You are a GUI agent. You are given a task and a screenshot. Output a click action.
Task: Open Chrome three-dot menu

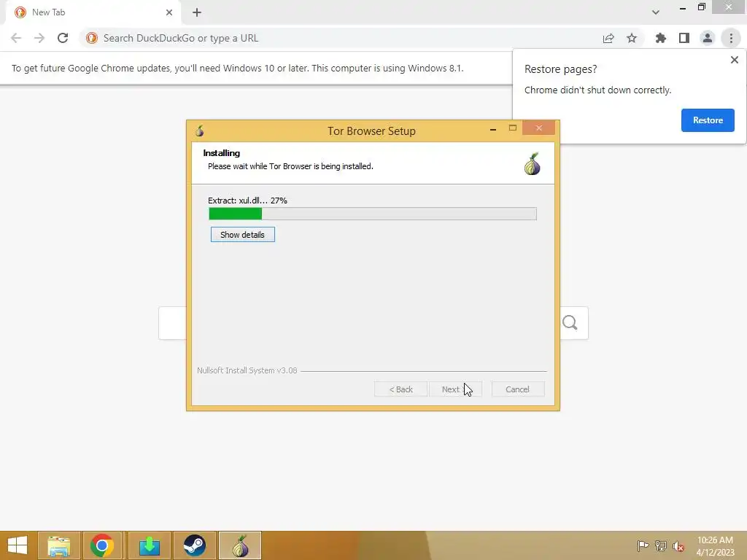pos(731,38)
